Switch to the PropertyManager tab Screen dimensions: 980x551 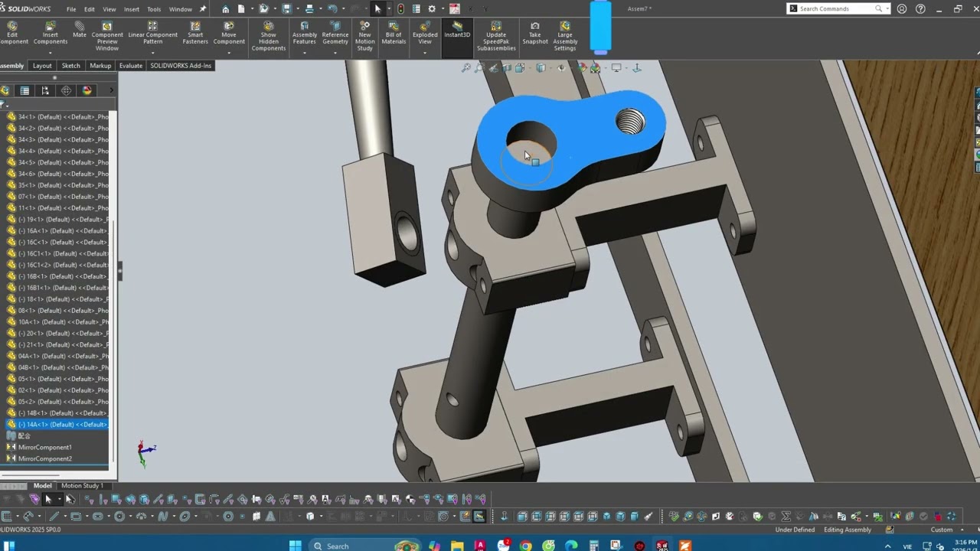point(24,91)
